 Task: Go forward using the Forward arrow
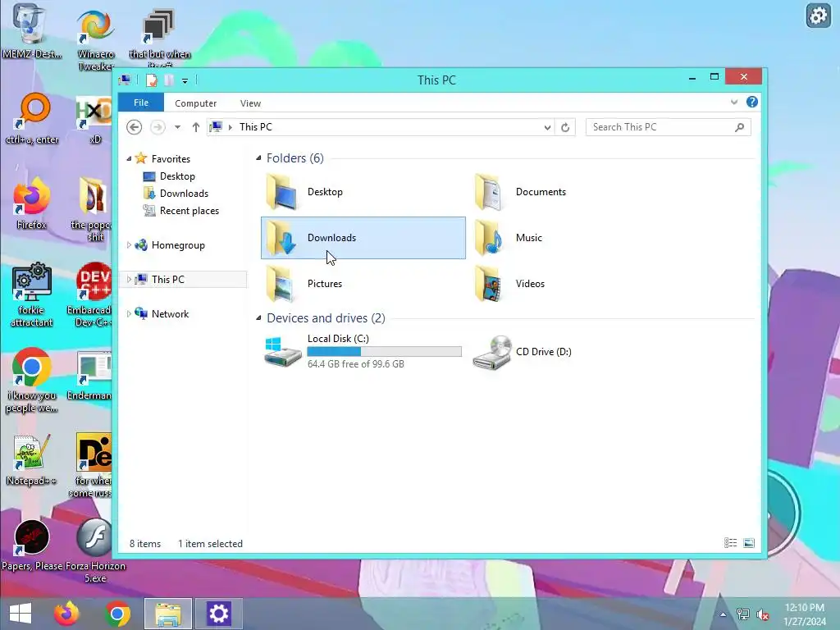point(157,127)
